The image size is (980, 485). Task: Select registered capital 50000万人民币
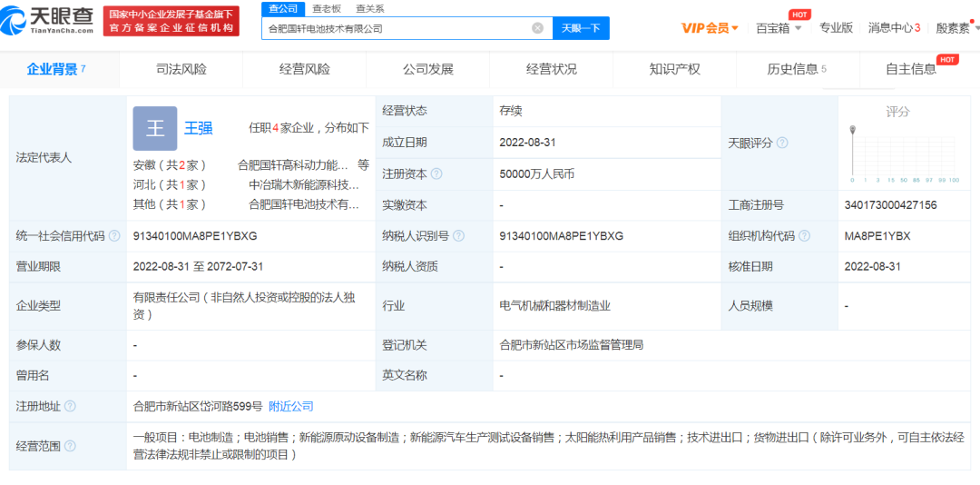(536, 174)
